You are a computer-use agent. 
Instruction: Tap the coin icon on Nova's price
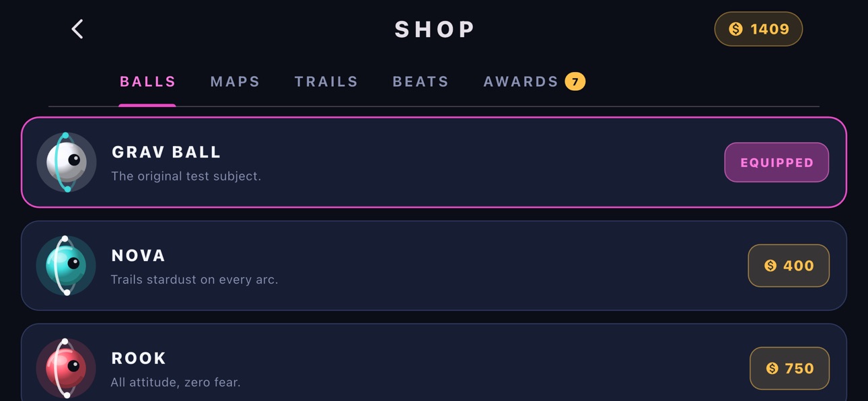[x=770, y=266]
